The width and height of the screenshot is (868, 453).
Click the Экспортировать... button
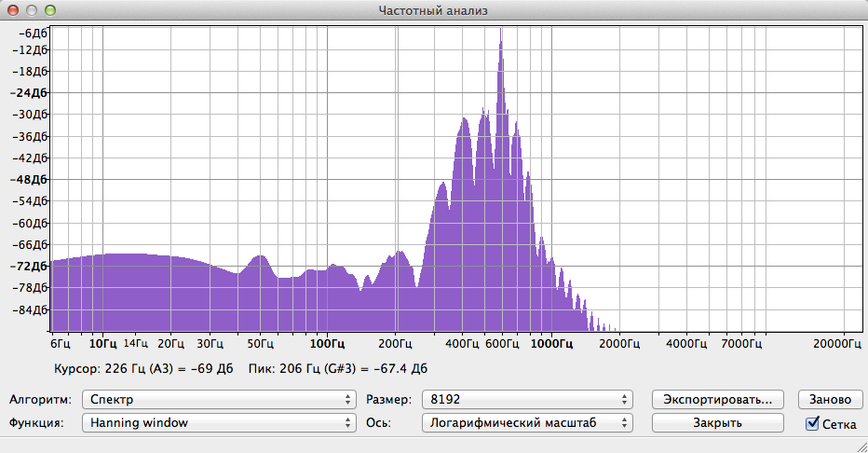[x=718, y=399]
